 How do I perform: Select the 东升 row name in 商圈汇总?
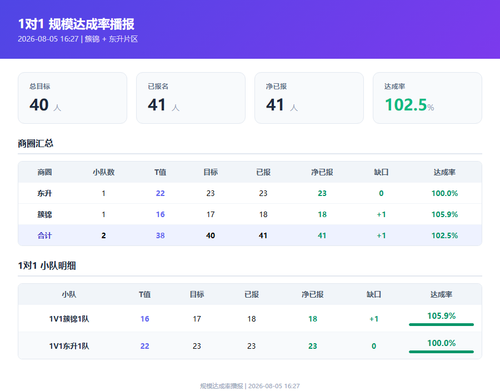pyautogui.click(x=44, y=193)
